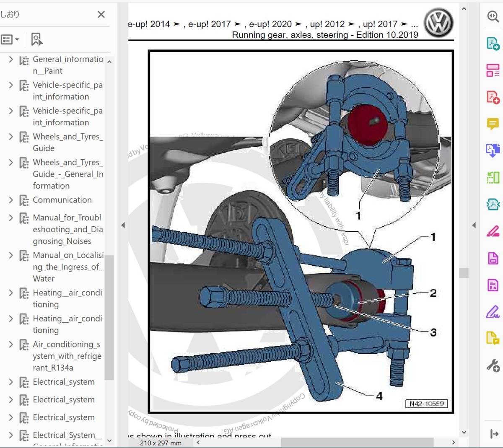Open the Comment tool
The width and height of the screenshot is (503, 448).
pos(493,124)
